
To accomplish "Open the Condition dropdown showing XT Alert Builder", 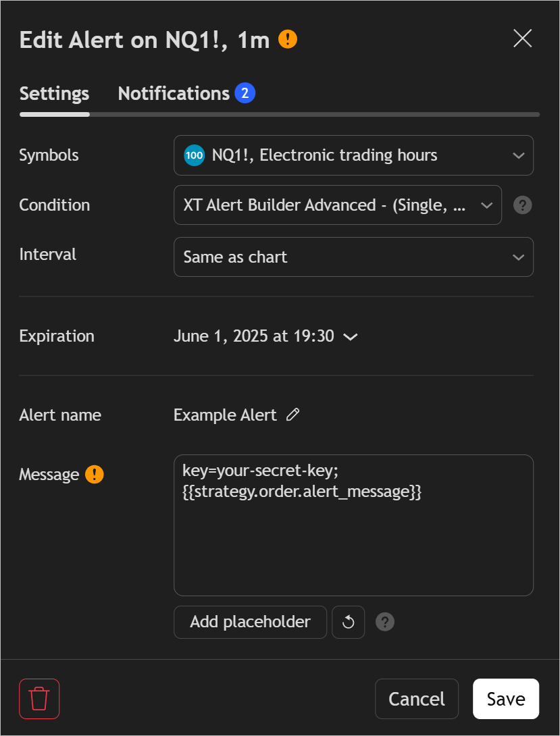I will [338, 205].
